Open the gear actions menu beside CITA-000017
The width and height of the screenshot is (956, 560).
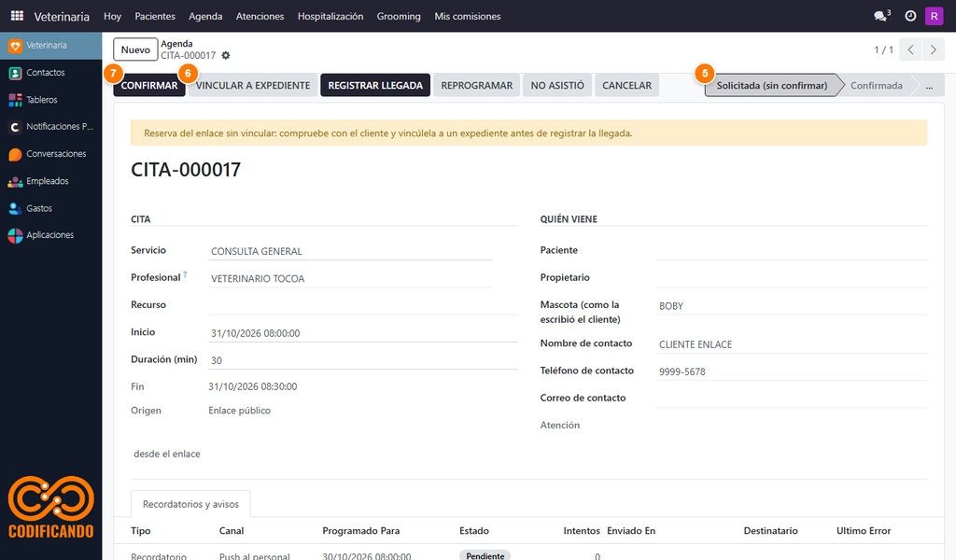(x=226, y=55)
